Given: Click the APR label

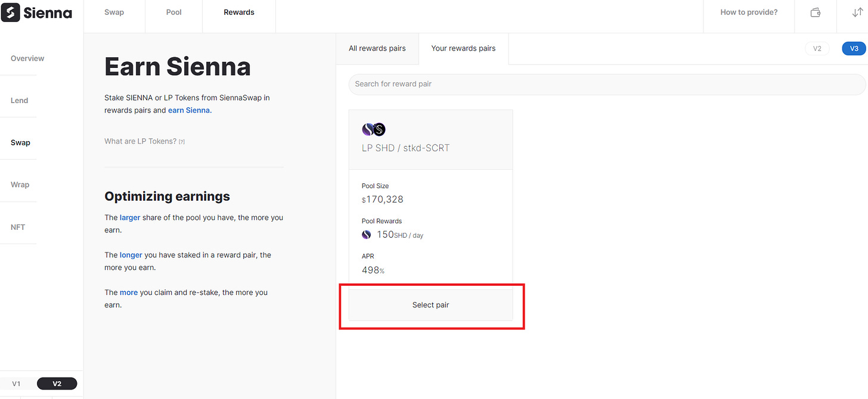Looking at the screenshot, I should point(368,257).
